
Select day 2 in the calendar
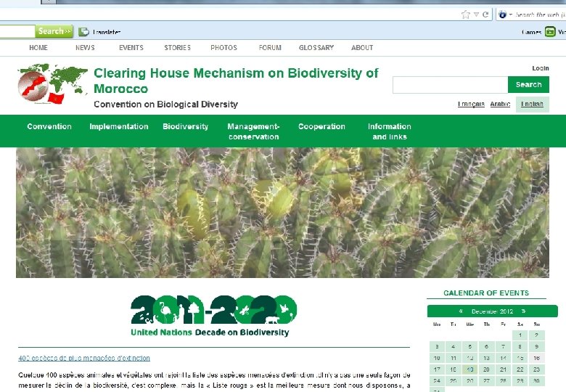click(x=537, y=335)
